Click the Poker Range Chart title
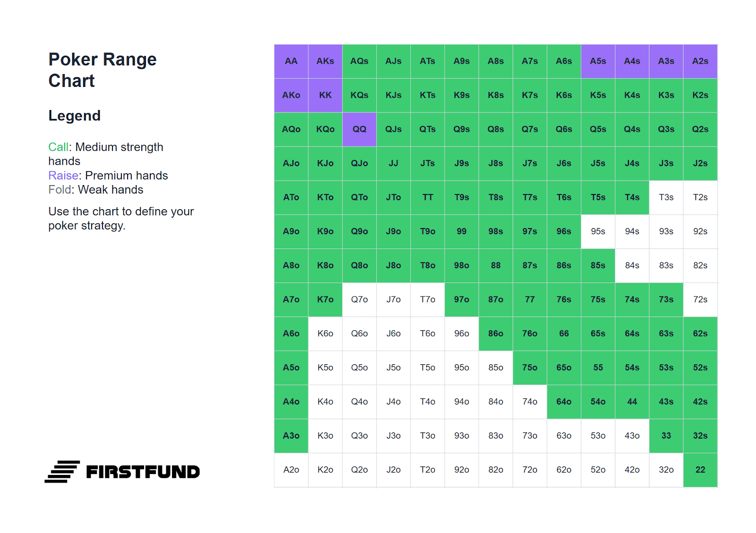Screen dimensions: 756x533 (x=103, y=70)
